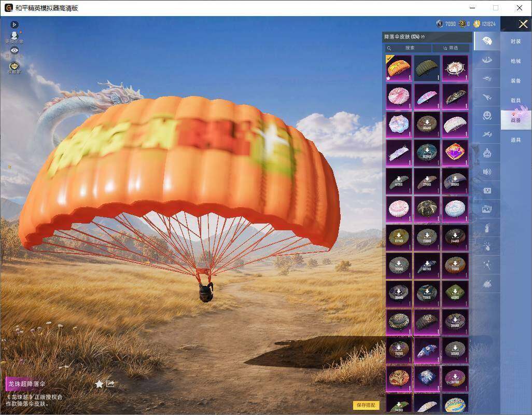Image resolution: width=532 pixels, height=415 pixels.
Task: Open the golden badge collection icon
Action: click(14, 67)
